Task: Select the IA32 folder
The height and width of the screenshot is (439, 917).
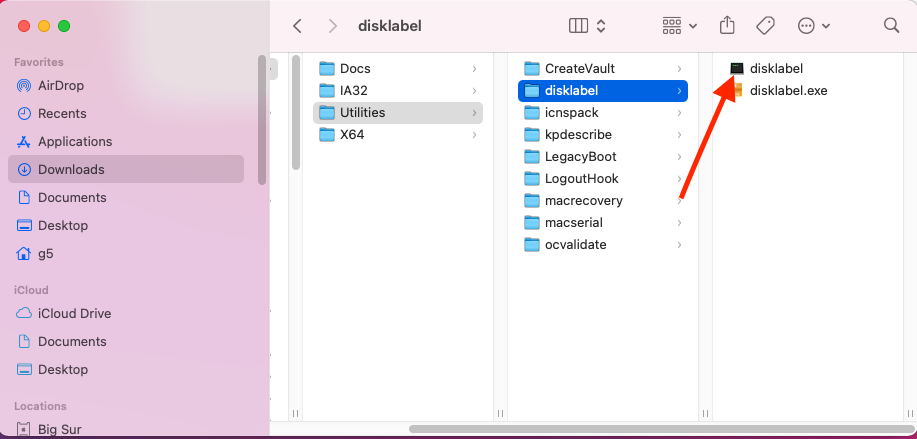Action: pos(398,91)
